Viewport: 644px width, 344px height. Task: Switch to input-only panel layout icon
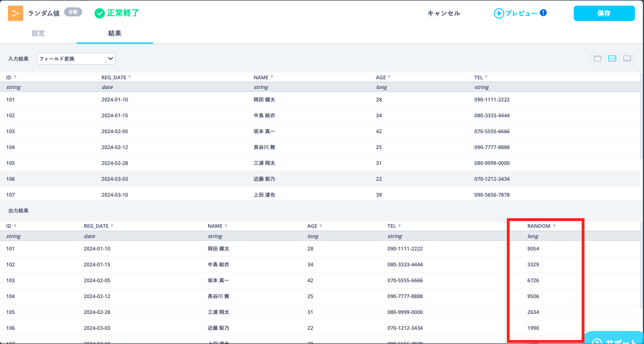pos(598,58)
